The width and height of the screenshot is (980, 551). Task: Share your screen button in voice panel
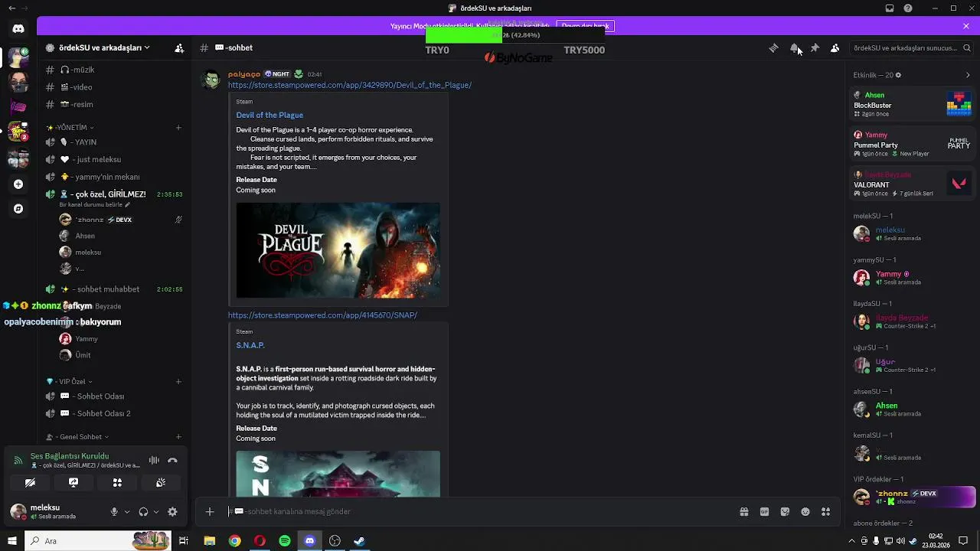click(x=73, y=483)
